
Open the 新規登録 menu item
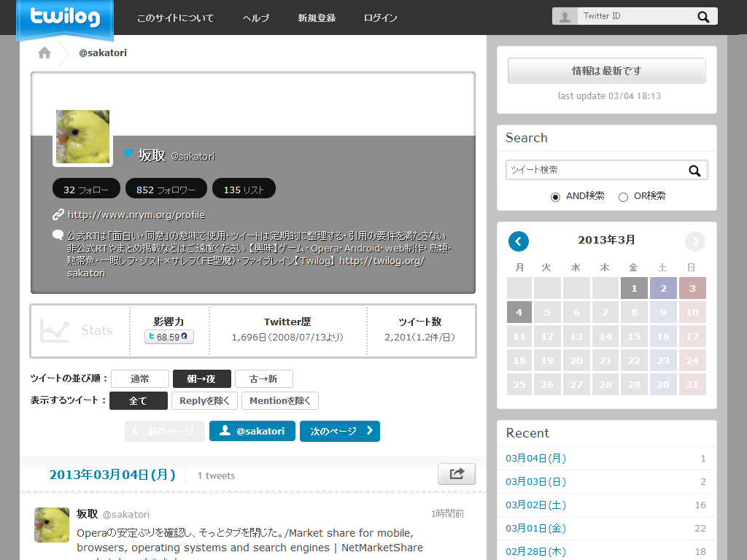point(317,18)
